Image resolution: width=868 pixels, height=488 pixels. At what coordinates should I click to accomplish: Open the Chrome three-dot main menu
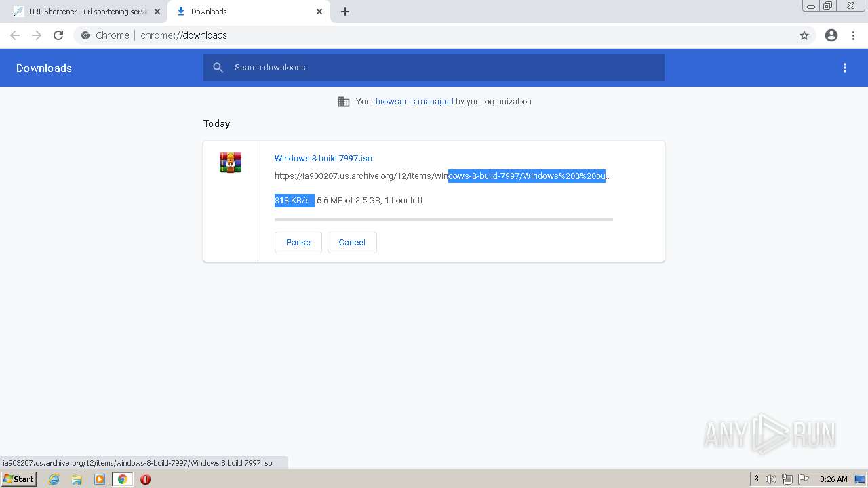coord(853,35)
